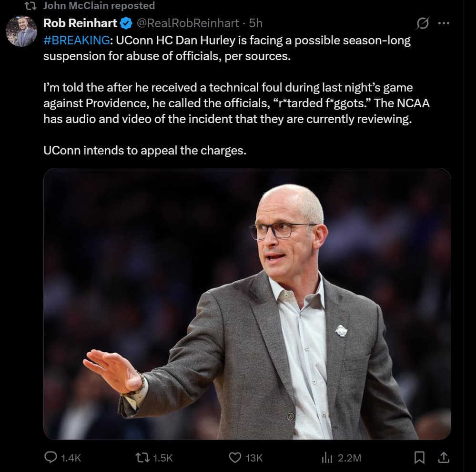Click the small repost icon above the tweet
The height and width of the screenshot is (472, 476).
pos(30,6)
